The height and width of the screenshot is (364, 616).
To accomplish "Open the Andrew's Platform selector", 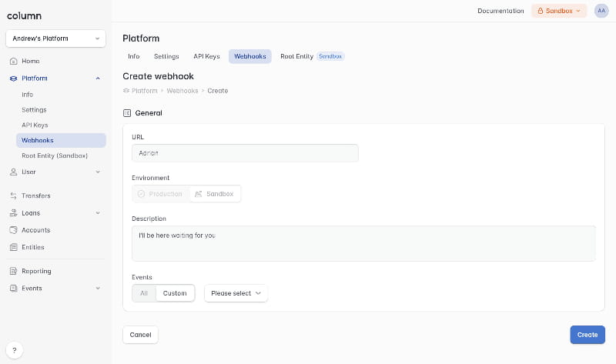I will 55,38.
